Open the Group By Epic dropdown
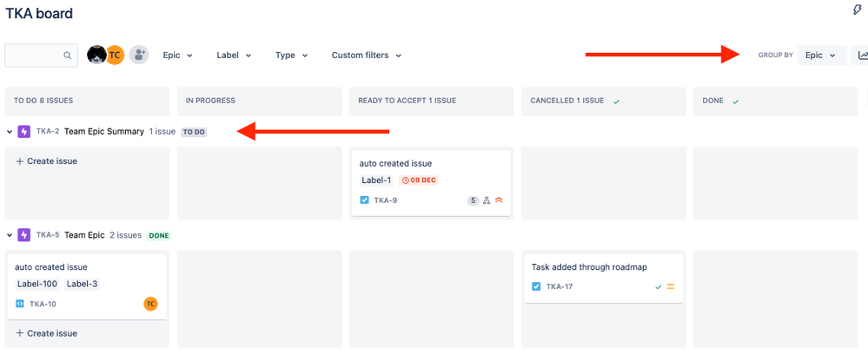Image resolution: width=868 pixels, height=354 pixels. click(822, 56)
